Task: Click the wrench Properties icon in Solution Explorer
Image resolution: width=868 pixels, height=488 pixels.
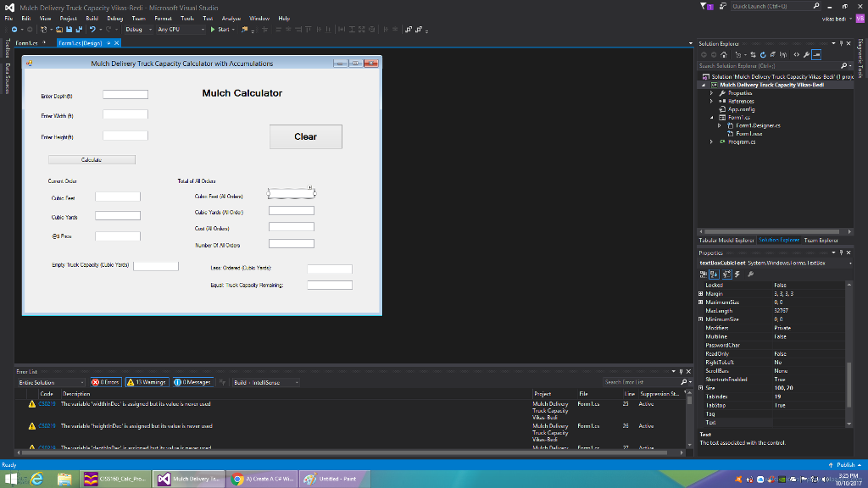Action: tap(804, 53)
